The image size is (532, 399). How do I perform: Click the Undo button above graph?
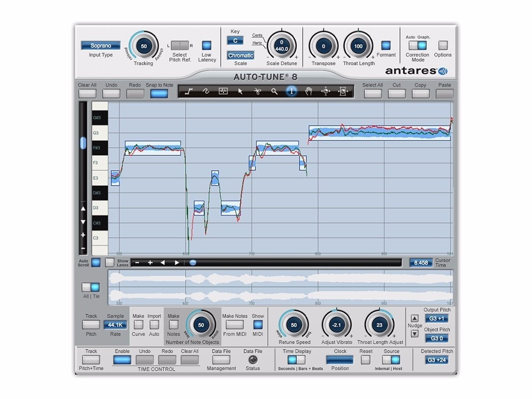coord(111,94)
